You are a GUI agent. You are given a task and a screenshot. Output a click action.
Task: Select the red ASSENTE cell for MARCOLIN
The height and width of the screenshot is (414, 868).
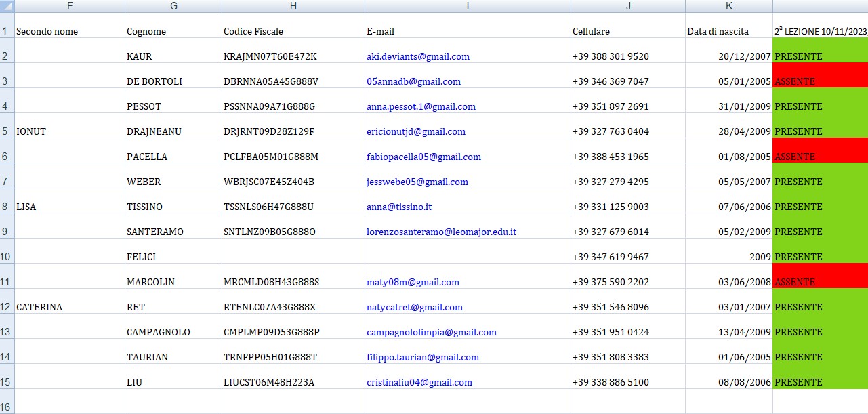821,276
